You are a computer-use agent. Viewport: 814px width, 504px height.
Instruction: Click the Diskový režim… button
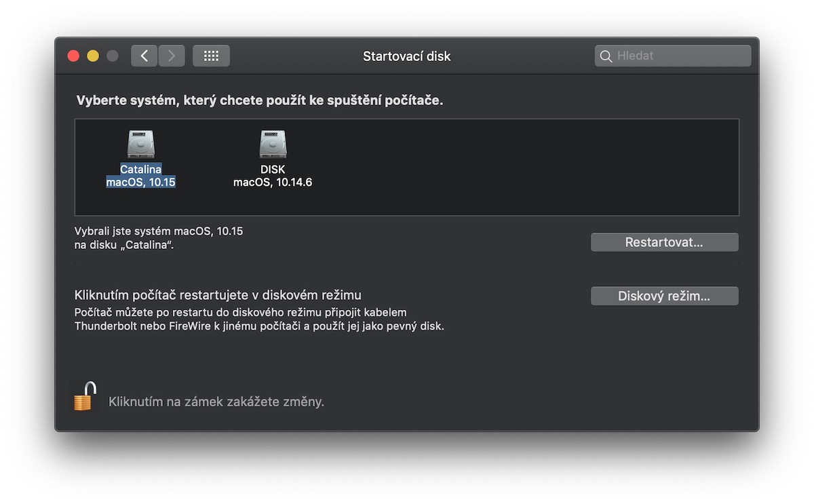tap(664, 296)
